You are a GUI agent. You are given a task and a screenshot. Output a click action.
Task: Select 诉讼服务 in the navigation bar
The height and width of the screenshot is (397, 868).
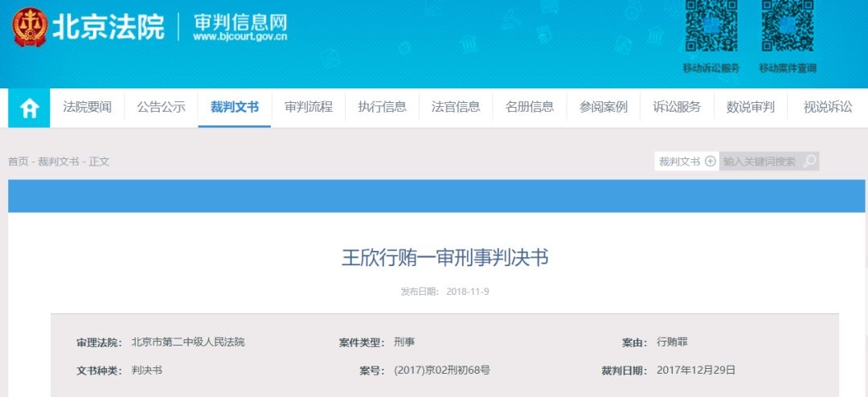coord(677,107)
